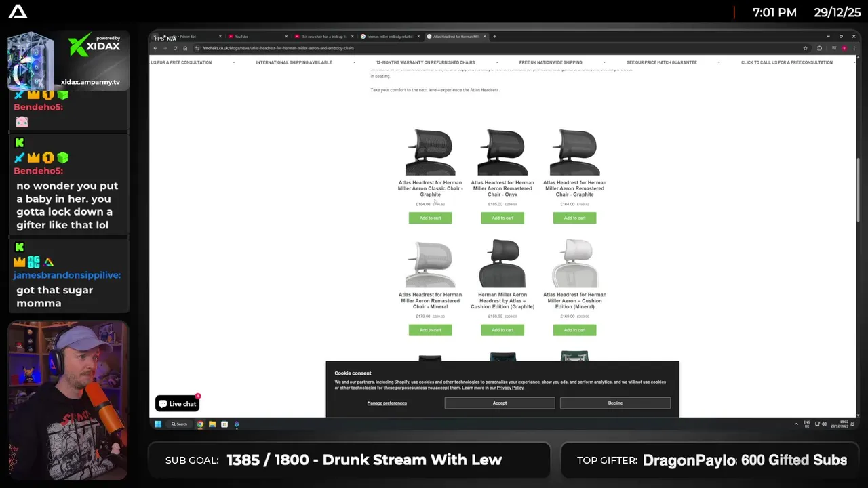Screen dimensions: 868x488
Task: Add Aeron Remastered Mineral headrest to cart
Action: [x=430, y=330]
